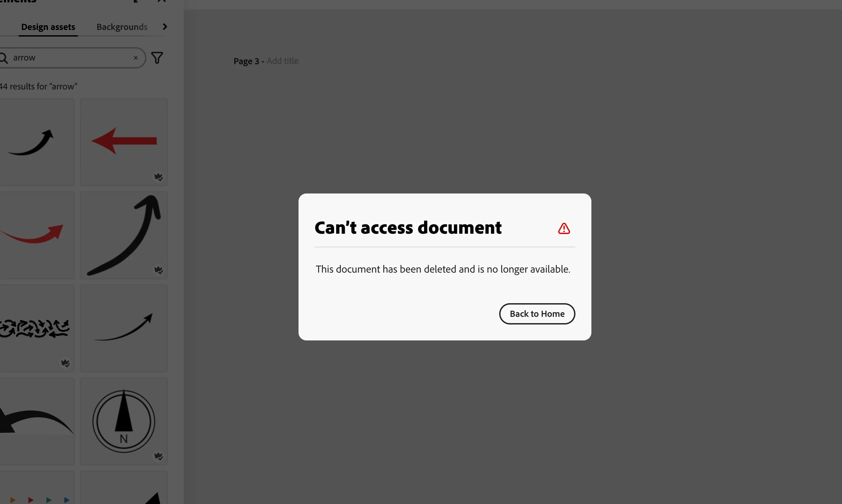Screen dimensions: 842x504
Task: Click Add title for Page 3
Action: point(282,61)
